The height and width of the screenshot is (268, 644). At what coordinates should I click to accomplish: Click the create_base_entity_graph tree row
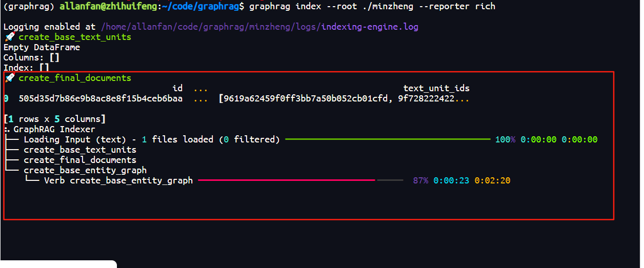click(85, 170)
